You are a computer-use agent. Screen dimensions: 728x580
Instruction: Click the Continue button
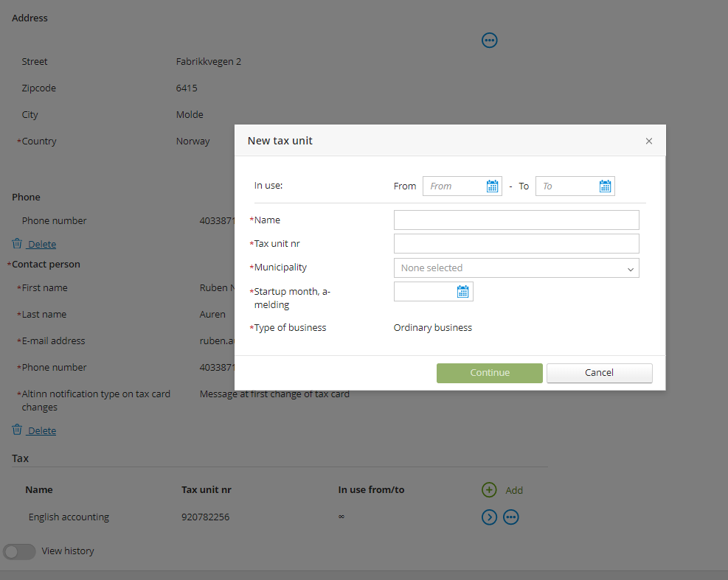pyautogui.click(x=489, y=373)
